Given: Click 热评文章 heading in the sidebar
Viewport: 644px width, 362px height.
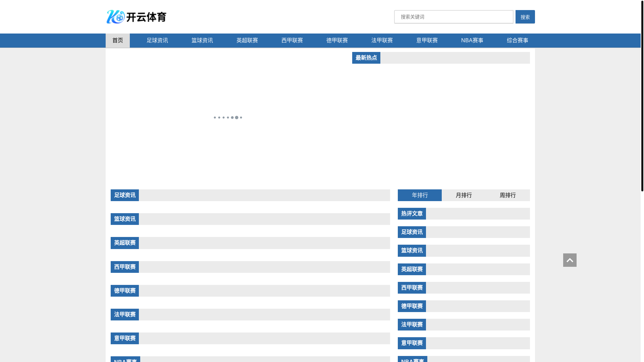Looking at the screenshot, I should (412, 214).
